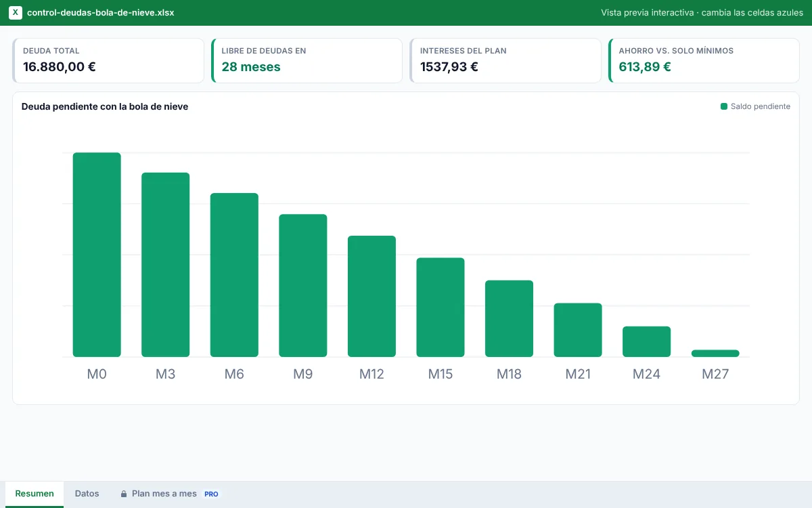Click the M24 axis label
This screenshot has height=508, width=812.
(x=646, y=374)
